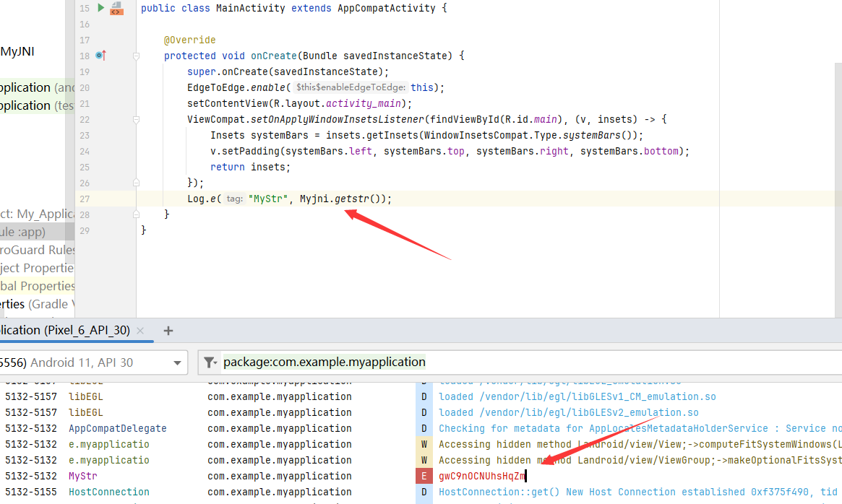This screenshot has height=504, width=842.
Task: Add a new Logcat tab with plus
Action: (x=168, y=331)
